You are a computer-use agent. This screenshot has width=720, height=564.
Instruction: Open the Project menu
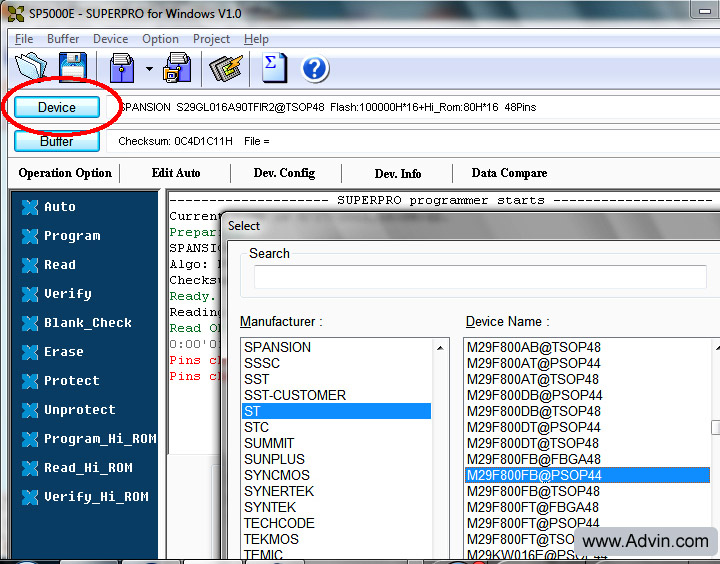pyautogui.click(x=211, y=39)
